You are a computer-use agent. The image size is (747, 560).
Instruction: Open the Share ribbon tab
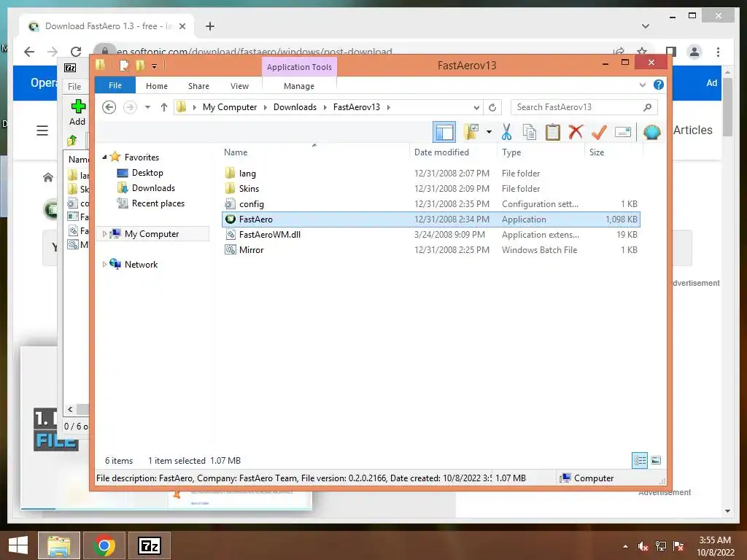(x=198, y=86)
